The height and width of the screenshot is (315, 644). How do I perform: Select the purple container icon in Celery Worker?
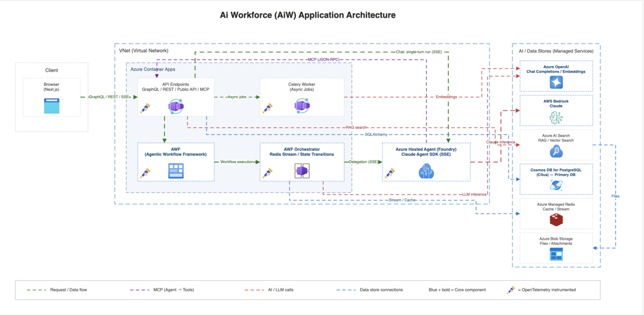(x=302, y=107)
